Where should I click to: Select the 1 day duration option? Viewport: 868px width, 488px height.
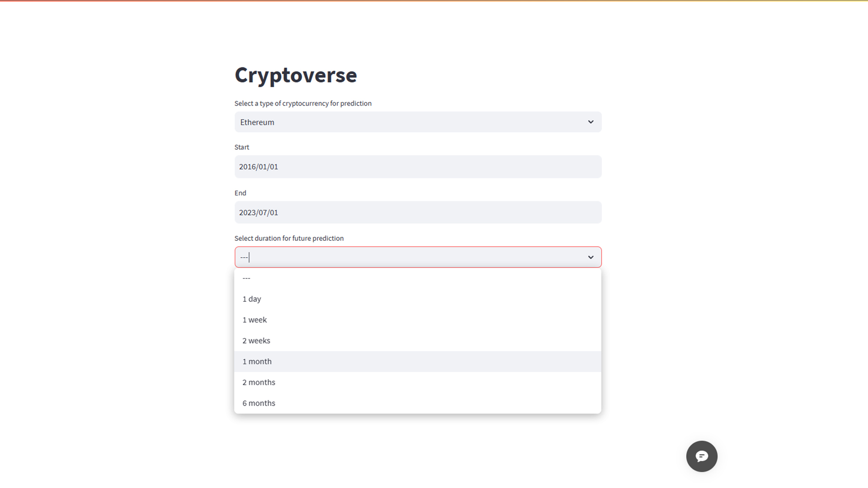(x=252, y=299)
